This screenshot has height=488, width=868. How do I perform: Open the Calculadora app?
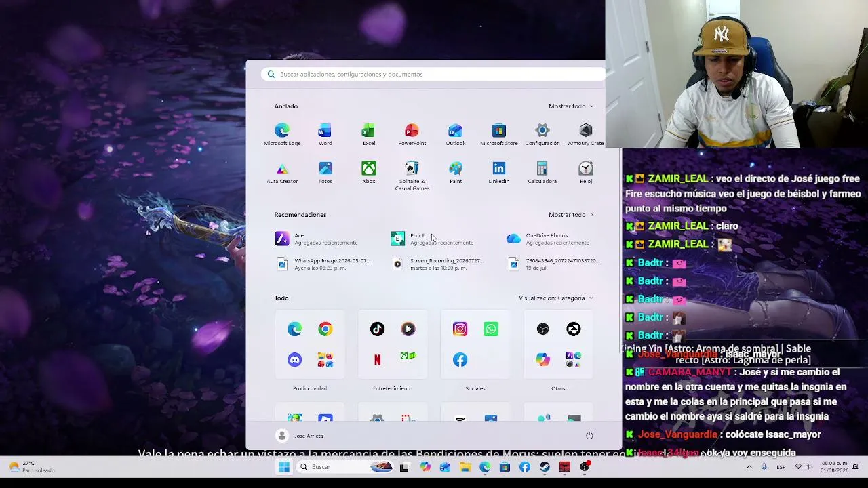[542, 172]
